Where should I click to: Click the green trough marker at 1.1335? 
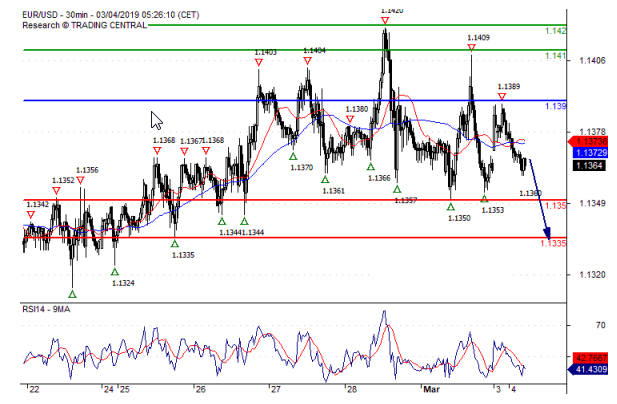[x=175, y=242]
